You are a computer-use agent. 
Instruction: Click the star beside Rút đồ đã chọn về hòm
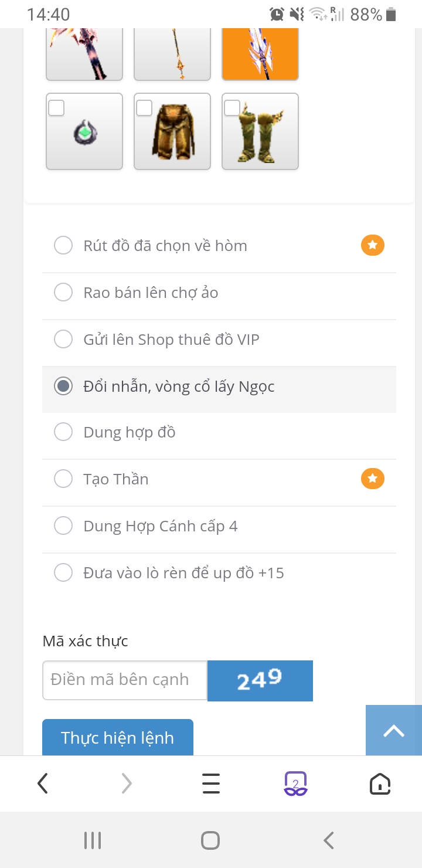click(x=372, y=245)
